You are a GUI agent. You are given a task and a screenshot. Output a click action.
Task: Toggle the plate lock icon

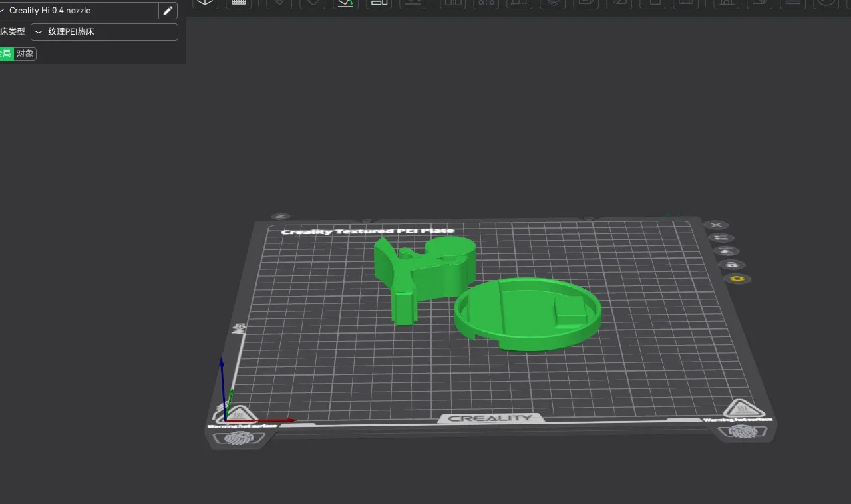(x=731, y=265)
